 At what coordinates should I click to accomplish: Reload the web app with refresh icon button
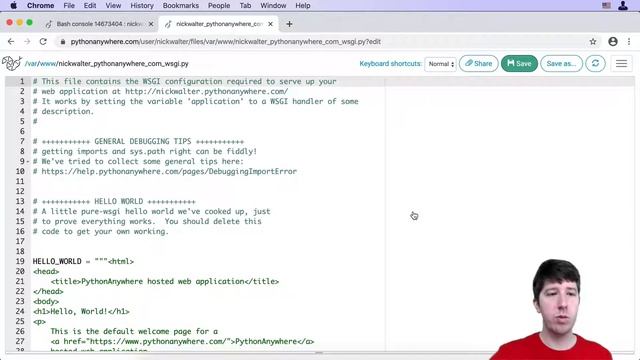[x=595, y=63]
